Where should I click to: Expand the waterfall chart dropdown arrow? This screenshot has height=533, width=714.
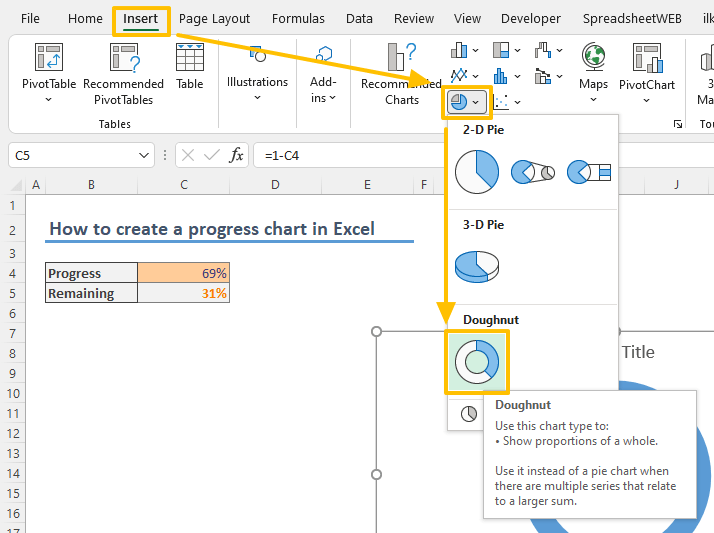559,51
